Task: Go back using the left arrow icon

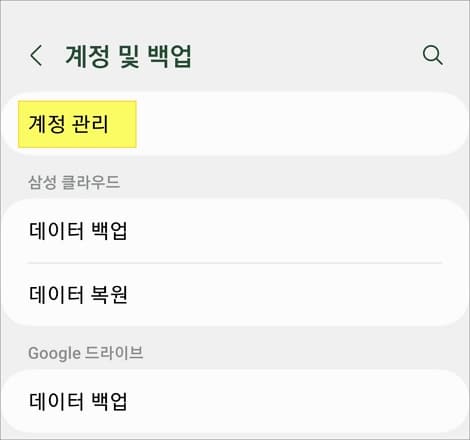Action: (x=36, y=55)
